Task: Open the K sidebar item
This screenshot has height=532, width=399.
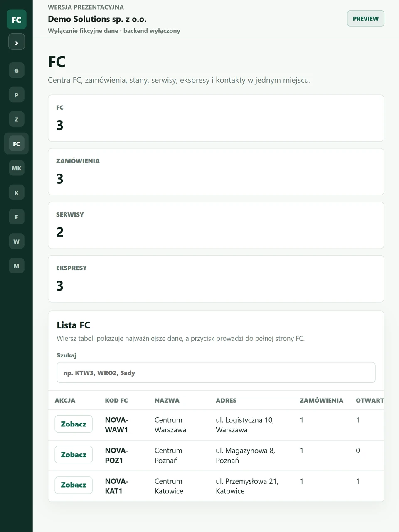Action: [16, 192]
